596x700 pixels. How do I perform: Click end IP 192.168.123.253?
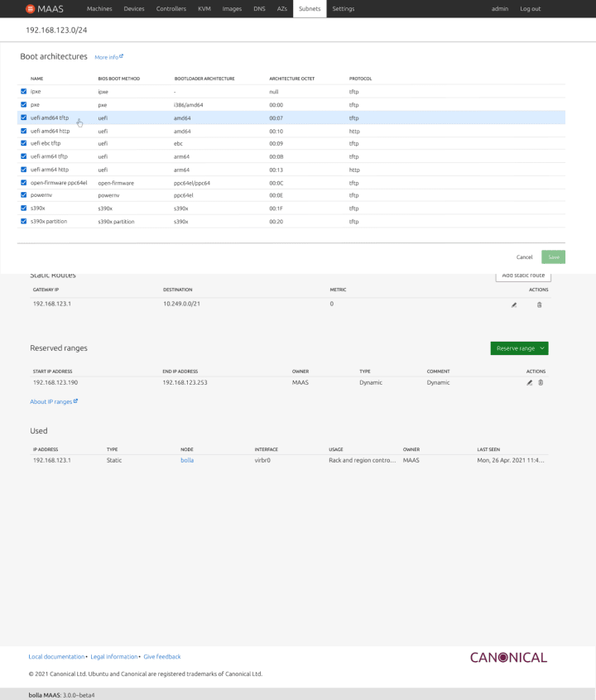point(185,382)
